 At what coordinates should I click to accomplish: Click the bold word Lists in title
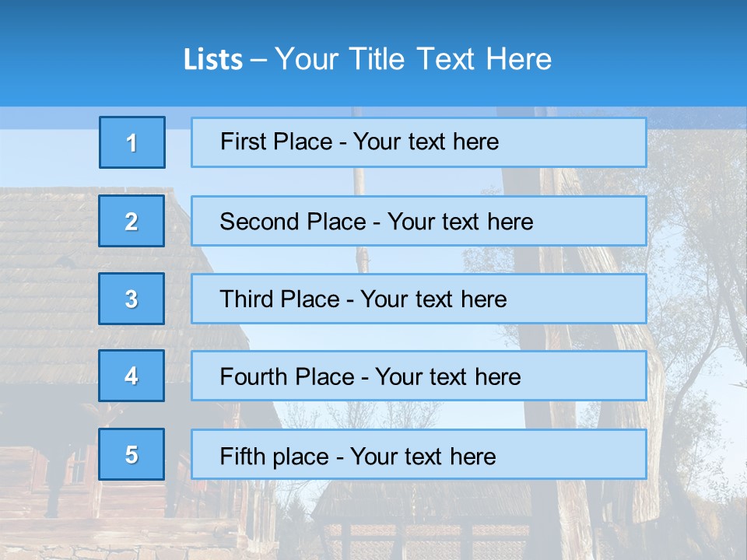pos(213,59)
